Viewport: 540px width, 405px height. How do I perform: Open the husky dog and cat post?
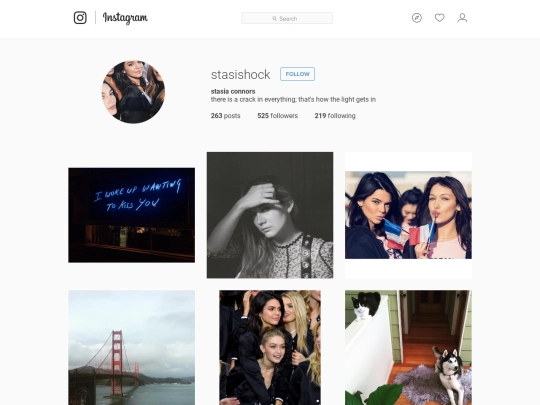tap(408, 347)
